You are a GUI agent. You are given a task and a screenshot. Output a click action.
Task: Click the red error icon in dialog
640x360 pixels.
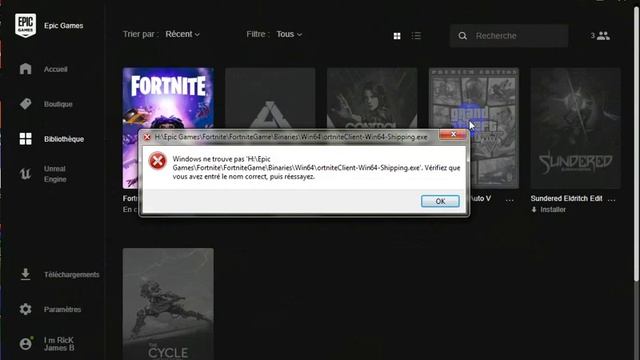point(158,161)
